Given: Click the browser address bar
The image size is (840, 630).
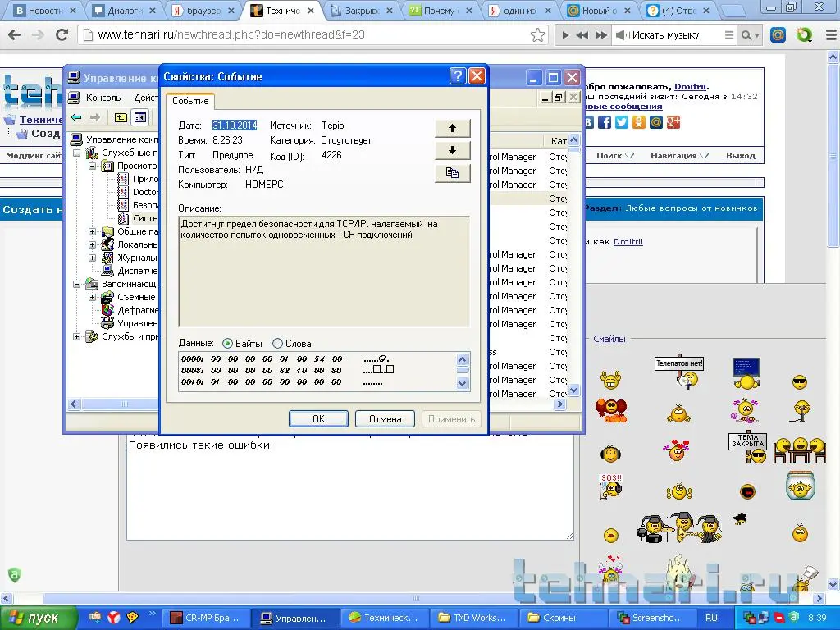Looking at the screenshot, I should [311, 34].
